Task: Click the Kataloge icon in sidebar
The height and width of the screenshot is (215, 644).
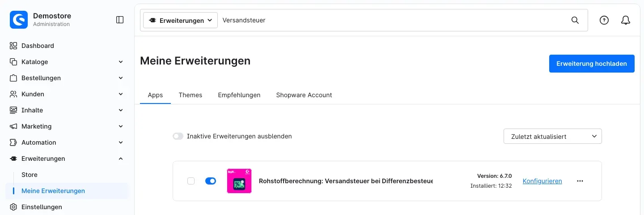Action: (13, 62)
